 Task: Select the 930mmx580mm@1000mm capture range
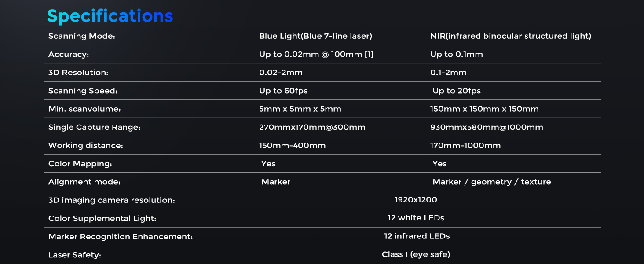pyautogui.click(x=487, y=128)
